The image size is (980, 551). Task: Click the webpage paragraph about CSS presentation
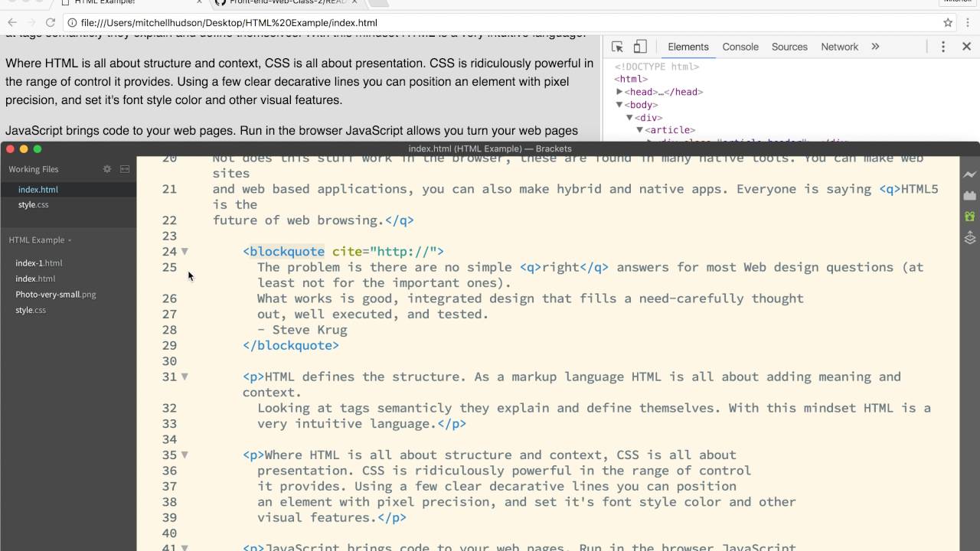299,81
